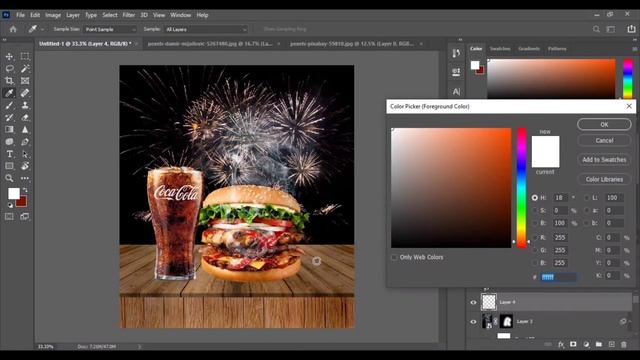Select Layer 3 mask thumbnail
The width and height of the screenshot is (640, 360).
(x=507, y=322)
